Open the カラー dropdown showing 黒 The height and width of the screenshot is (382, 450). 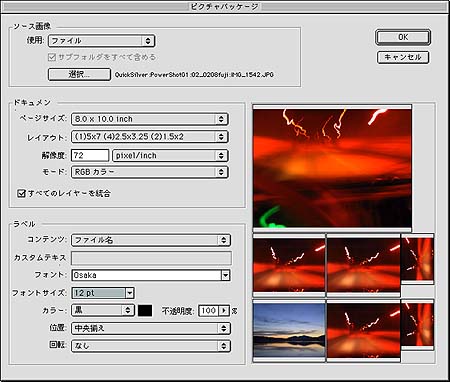tap(103, 311)
